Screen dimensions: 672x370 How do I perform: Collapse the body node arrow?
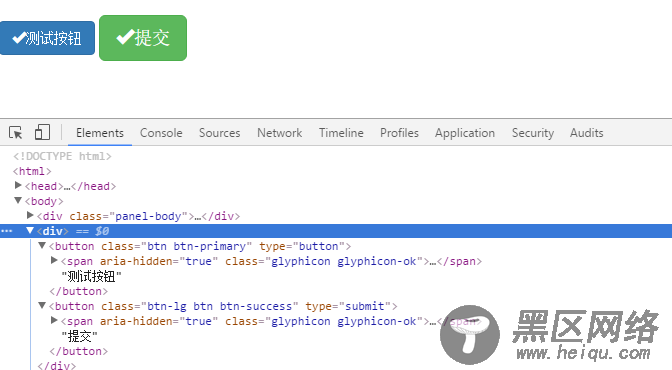[x=18, y=200]
